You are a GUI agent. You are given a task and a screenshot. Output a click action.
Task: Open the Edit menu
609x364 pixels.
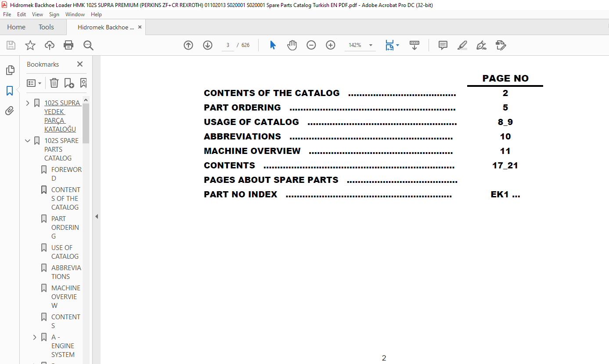[x=22, y=14]
